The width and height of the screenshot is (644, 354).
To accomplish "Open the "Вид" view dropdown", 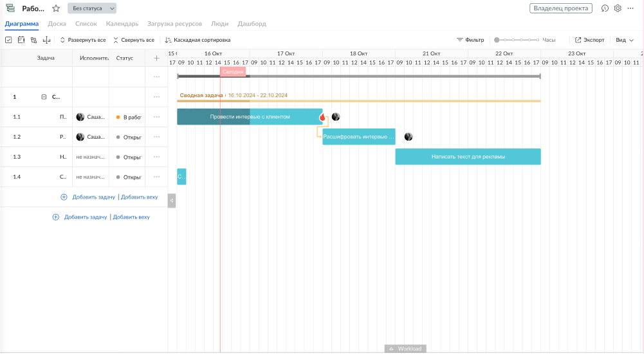I will (624, 40).
